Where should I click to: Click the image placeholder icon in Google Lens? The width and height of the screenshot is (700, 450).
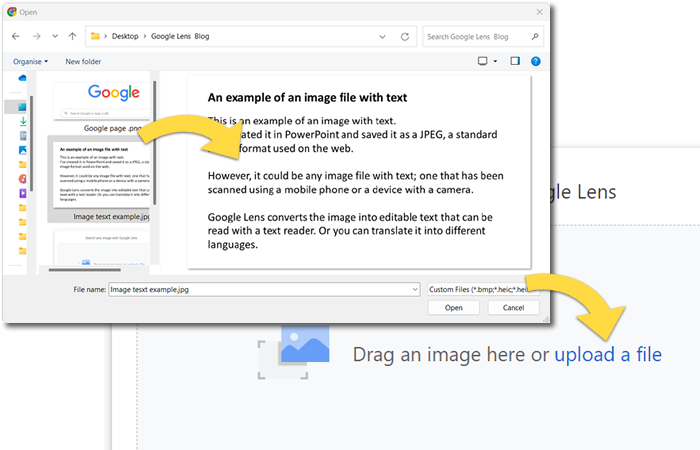pyautogui.click(x=294, y=352)
